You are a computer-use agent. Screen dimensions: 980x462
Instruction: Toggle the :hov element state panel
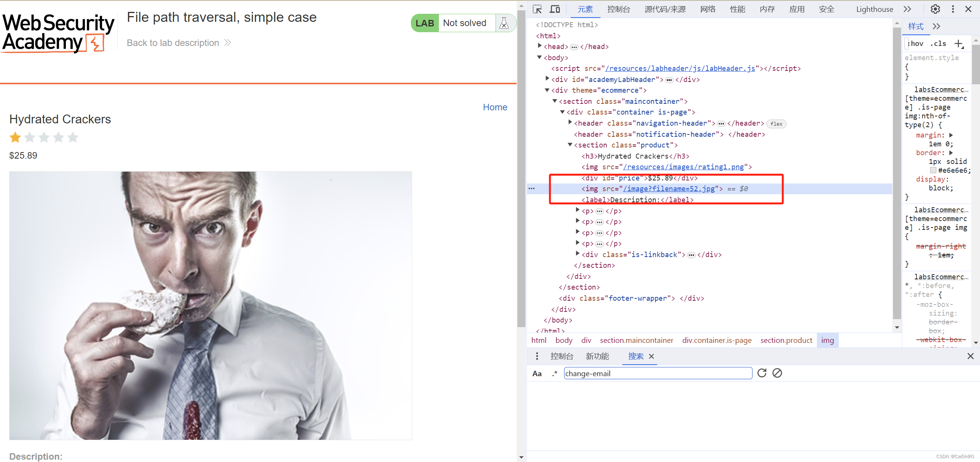coord(916,44)
